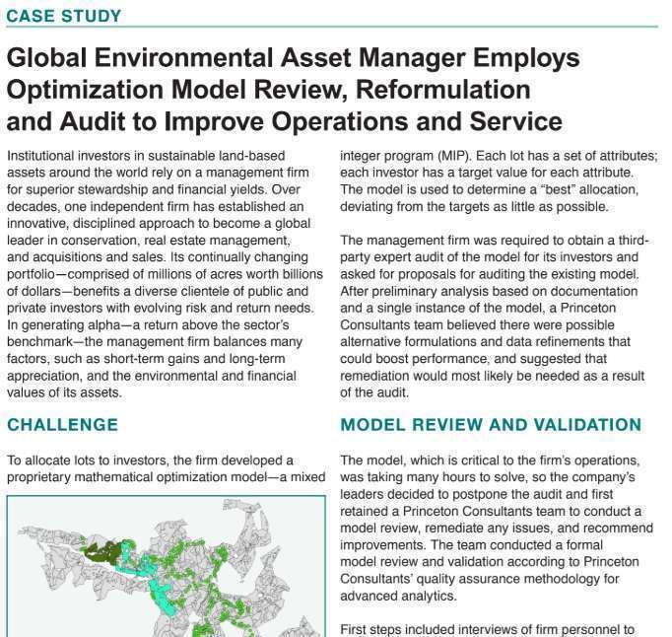Click the paragraph starting 'To allocate lots to investors'
Viewport: 672px width, 637px height.
point(167,468)
